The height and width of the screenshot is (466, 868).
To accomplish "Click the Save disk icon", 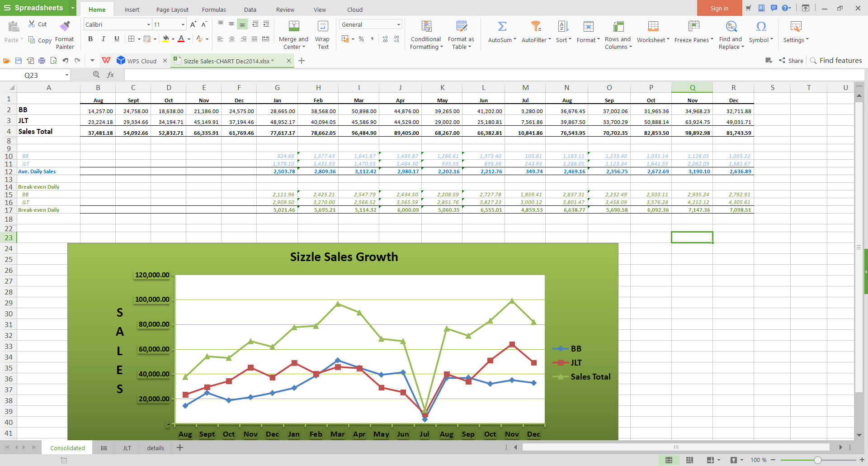I will click(19, 61).
